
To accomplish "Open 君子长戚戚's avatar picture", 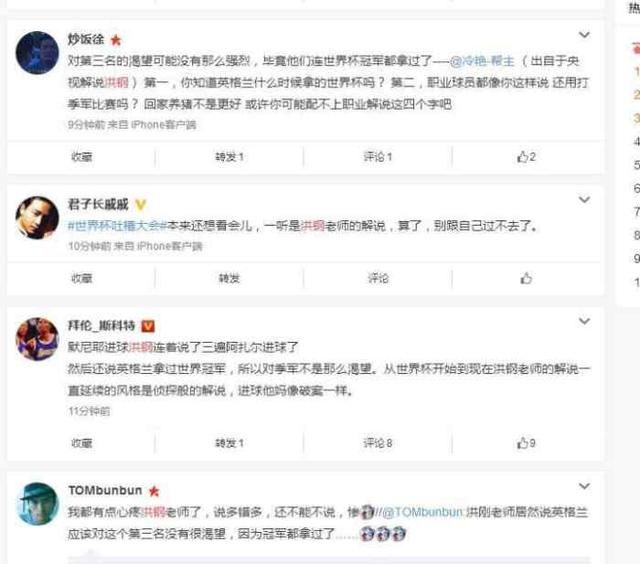I will 37,217.
